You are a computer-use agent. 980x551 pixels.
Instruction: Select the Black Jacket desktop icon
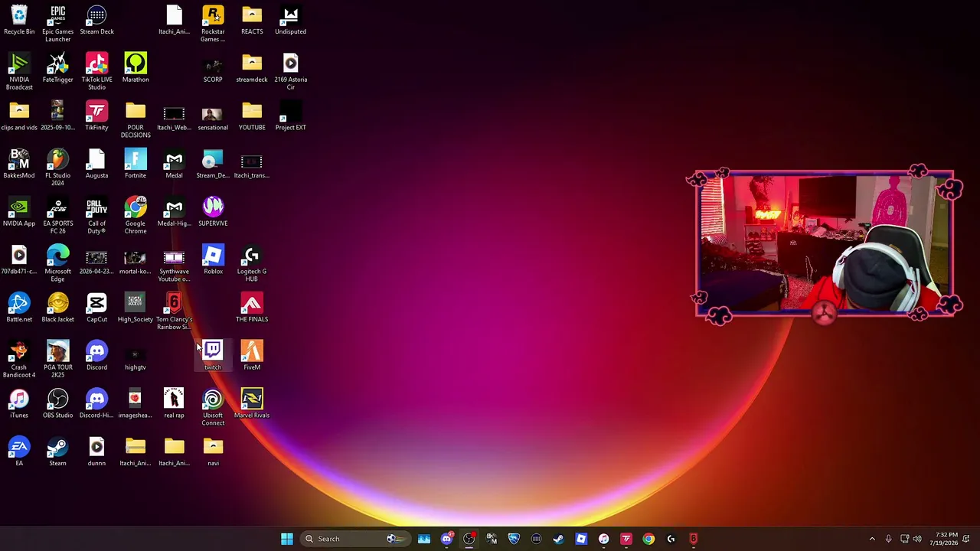click(58, 308)
